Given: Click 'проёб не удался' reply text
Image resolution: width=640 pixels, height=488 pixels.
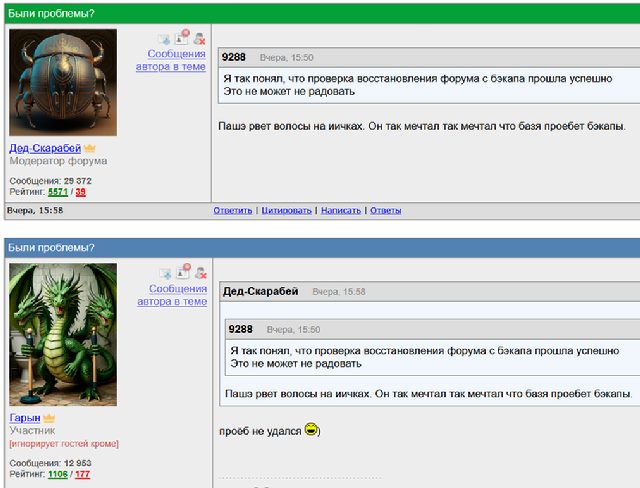Looking at the screenshot, I should [260, 431].
